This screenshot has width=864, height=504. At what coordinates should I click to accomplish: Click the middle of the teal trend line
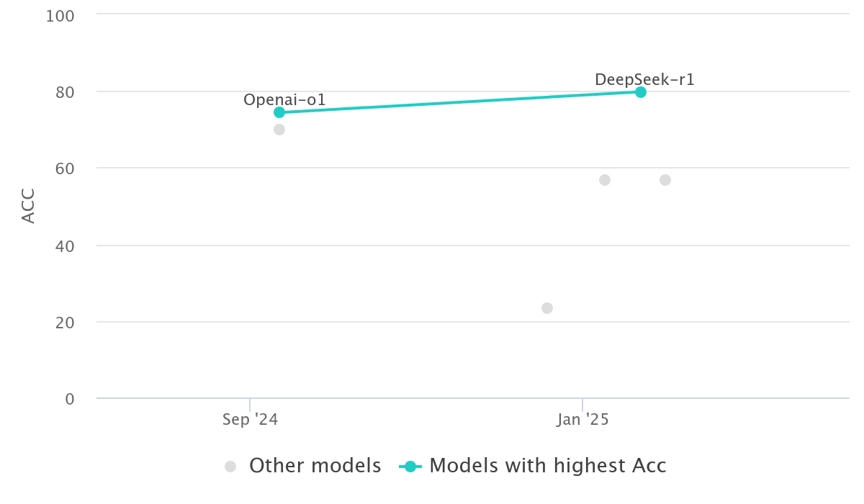460,102
